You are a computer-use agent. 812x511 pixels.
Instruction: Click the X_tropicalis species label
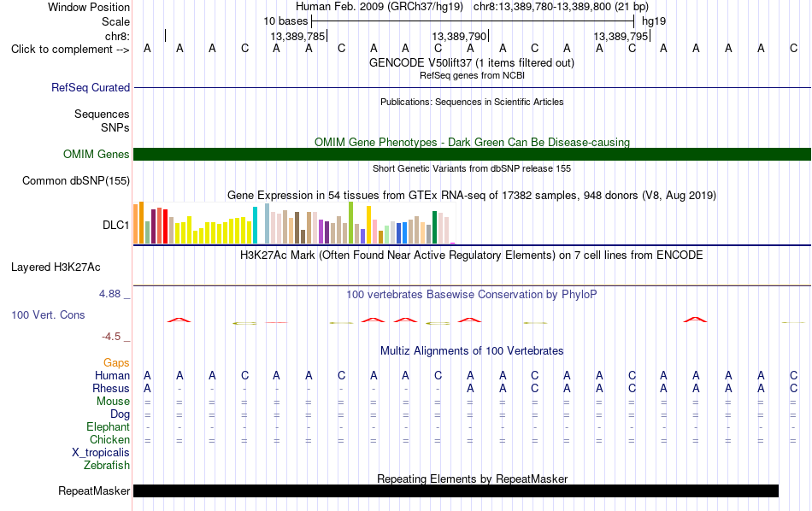[x=101, y=453]
